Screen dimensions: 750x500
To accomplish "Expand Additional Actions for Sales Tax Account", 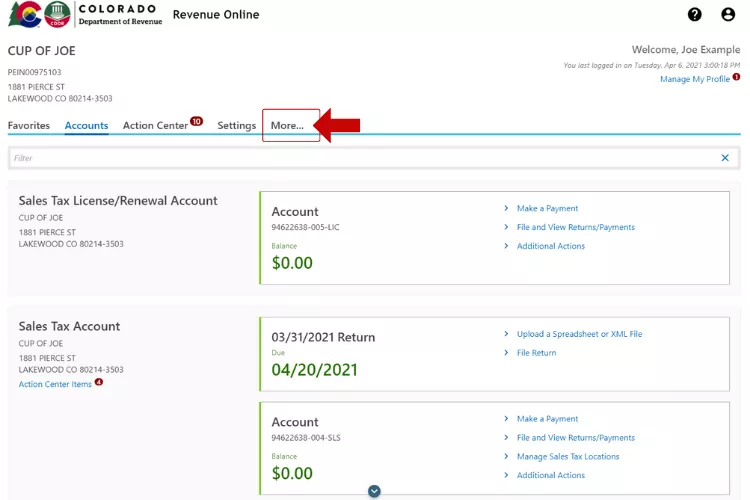I will pos(550,475).
